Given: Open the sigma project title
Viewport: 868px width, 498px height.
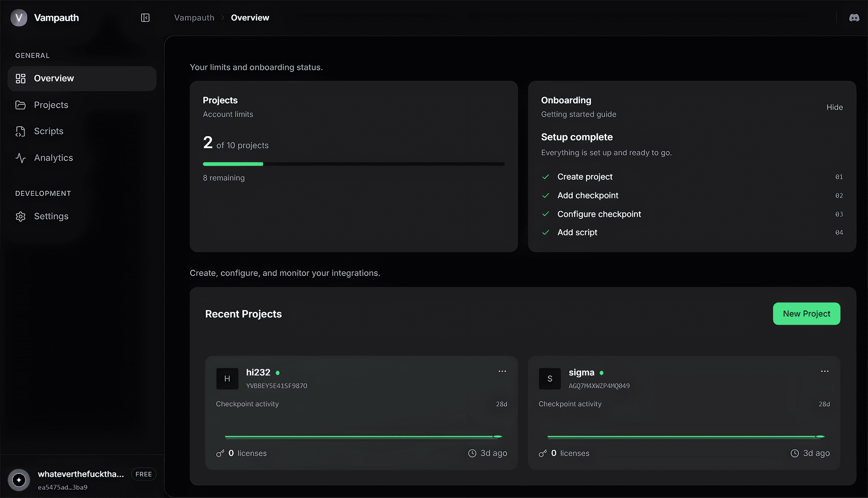Looking at the screenshot, I should (581, 373).
